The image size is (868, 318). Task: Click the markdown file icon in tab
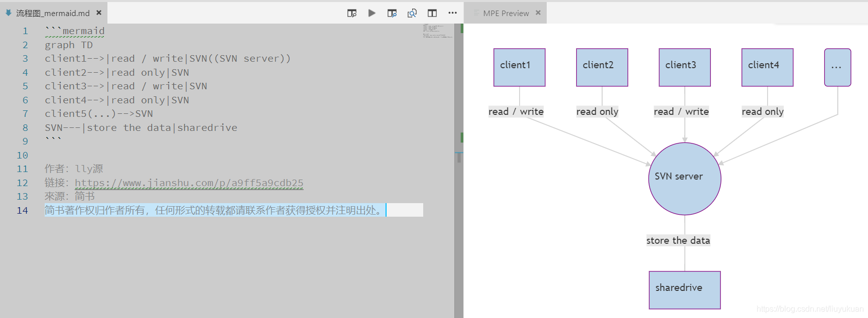(9, 13)
